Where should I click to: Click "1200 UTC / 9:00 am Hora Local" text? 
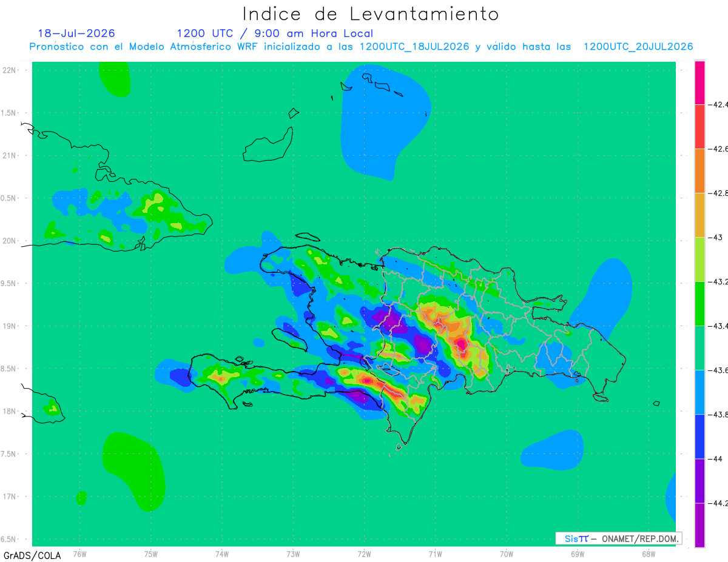tap(275, 33)
